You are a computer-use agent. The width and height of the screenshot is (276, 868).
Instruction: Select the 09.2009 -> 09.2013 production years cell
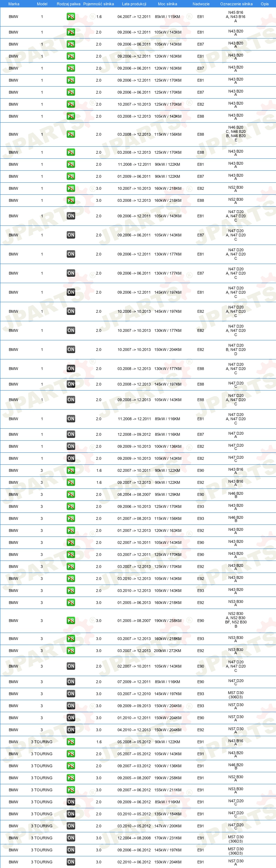(134, 706)
